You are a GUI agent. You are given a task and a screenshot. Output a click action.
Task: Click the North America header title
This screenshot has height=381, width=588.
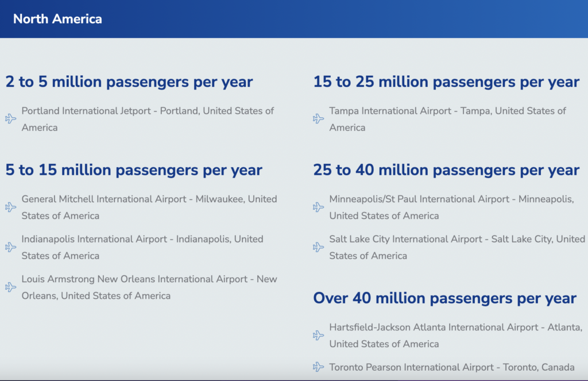pyautogui.click(x=57, y=19)
